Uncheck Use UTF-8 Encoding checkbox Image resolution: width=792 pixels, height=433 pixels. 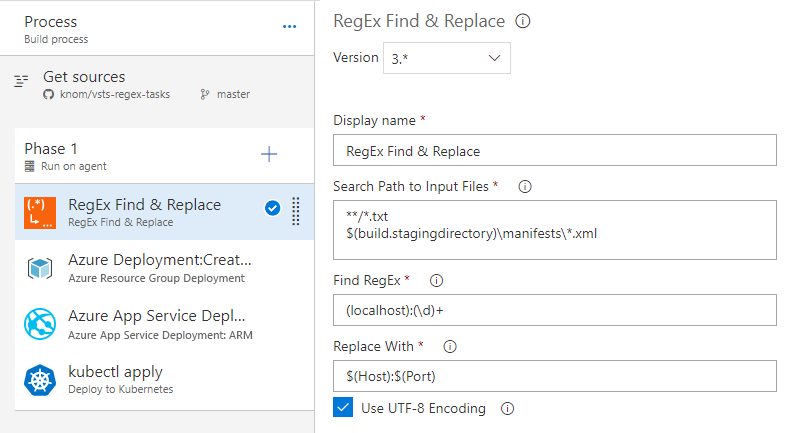(x=343, y=408)
